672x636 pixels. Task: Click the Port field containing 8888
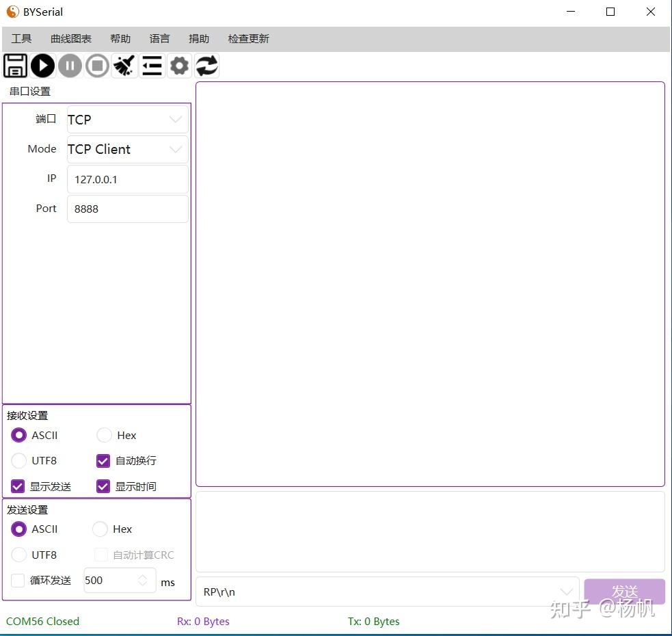pos(128,209)
